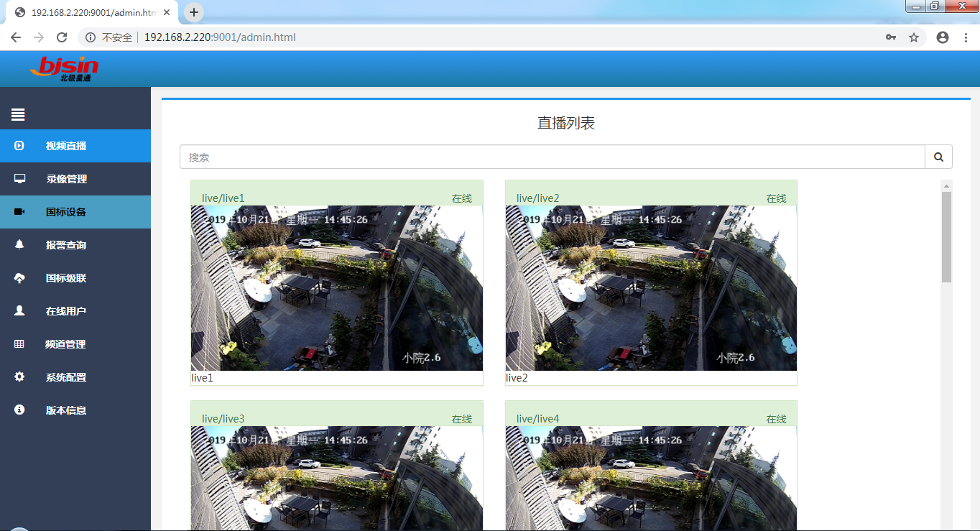Image resolution: width=980 pixels, height=531 pixels.
Task: Open the site security info icon
Action: pos(91,37)
